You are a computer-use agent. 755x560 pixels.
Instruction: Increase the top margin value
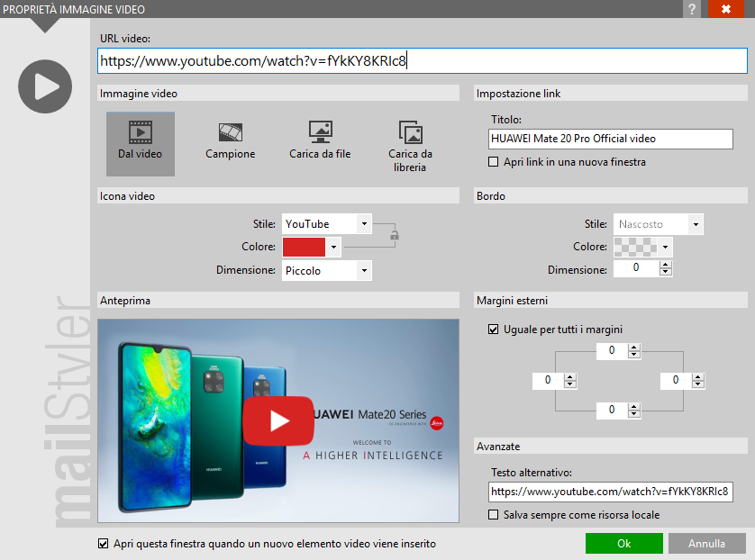click(x=634, y=348)
